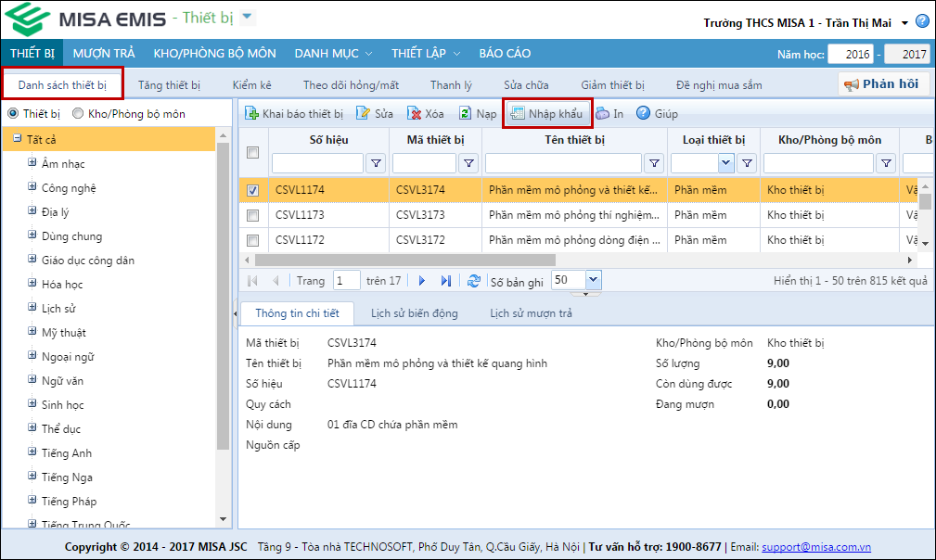Open the Đề nghị mua sắm tab

coord(719,84)
